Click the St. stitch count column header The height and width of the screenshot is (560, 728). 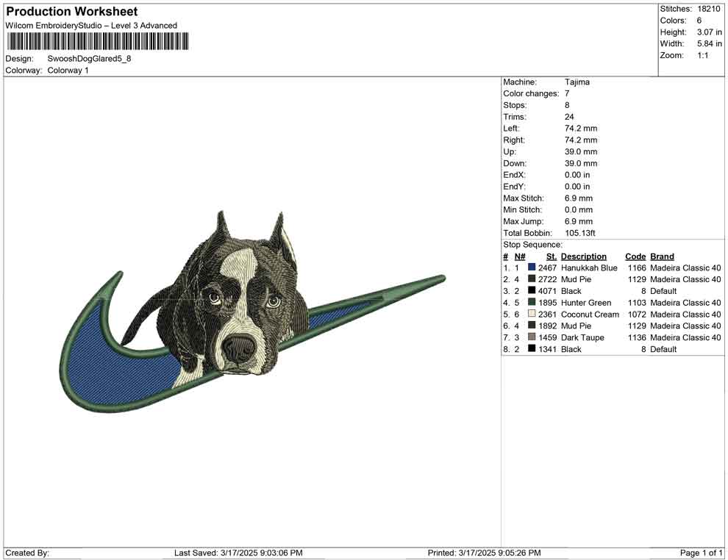click(551, 256)
